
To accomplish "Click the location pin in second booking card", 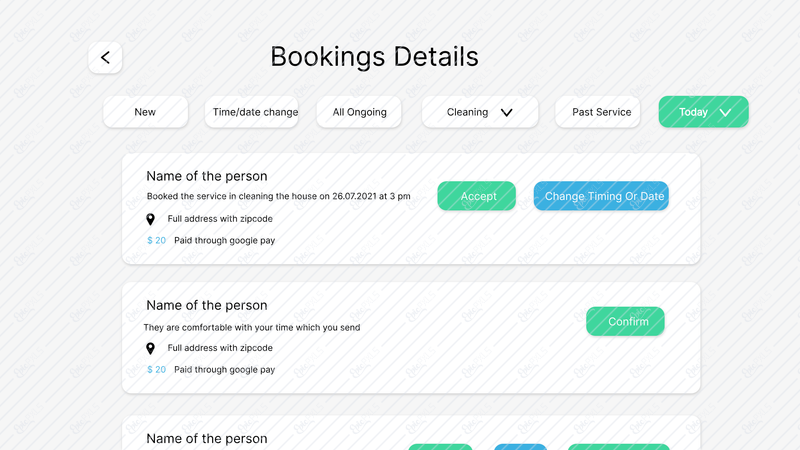I will (x=151, y=348).
